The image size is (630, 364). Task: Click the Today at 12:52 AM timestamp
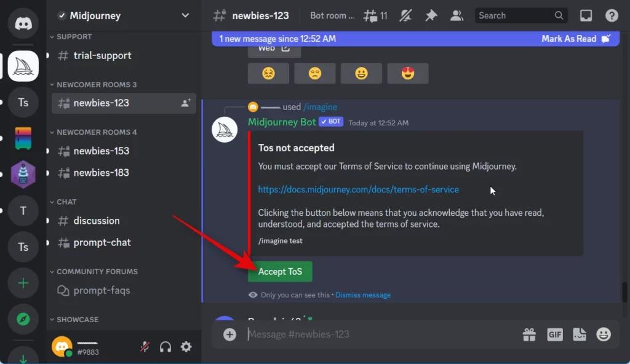[x=378, y=123]
